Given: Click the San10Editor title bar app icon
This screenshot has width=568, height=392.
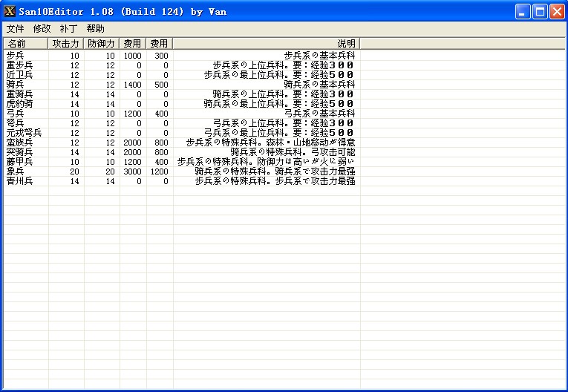Looking at the screenshot, I should [x=10, y=11].
